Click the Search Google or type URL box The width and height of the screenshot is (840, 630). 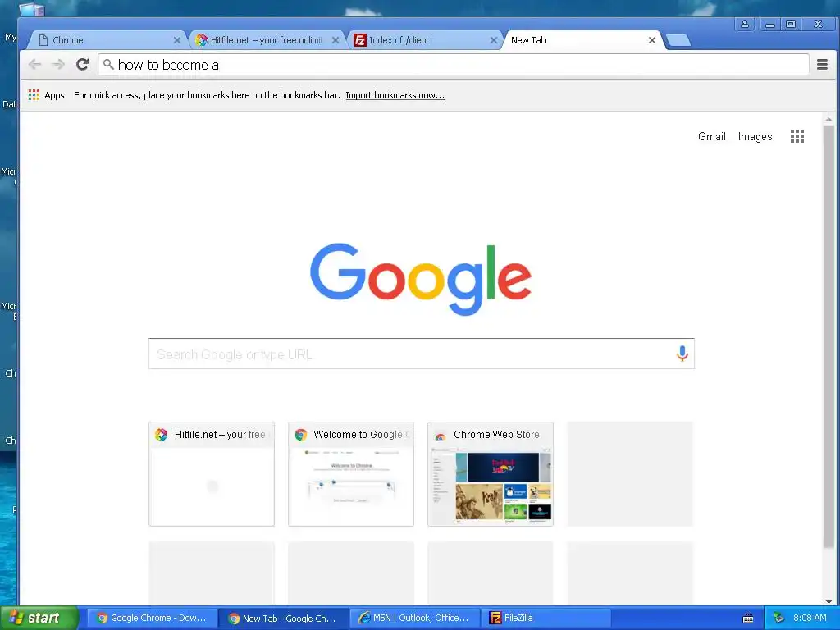pyautogui.click(x=421, y=354)
